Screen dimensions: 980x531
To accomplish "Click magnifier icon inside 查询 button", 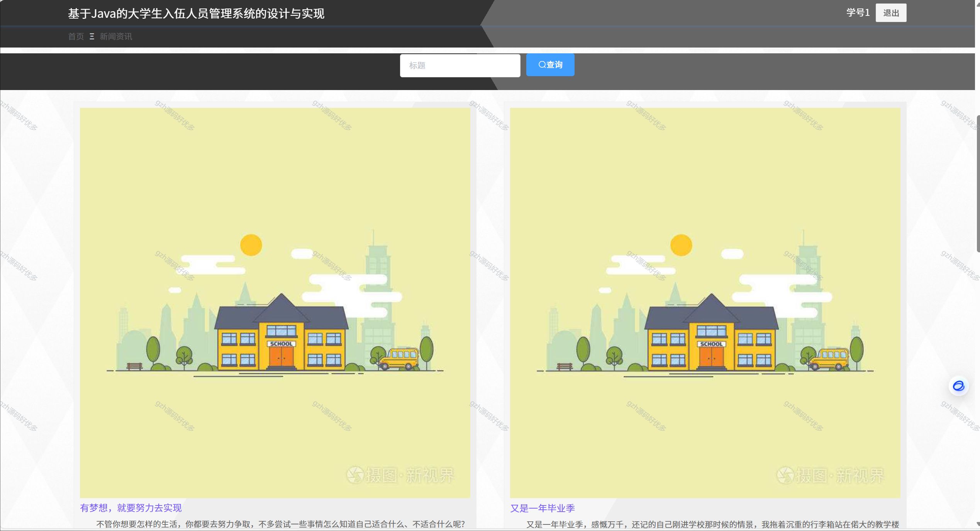I will click(x=542, y=65).
